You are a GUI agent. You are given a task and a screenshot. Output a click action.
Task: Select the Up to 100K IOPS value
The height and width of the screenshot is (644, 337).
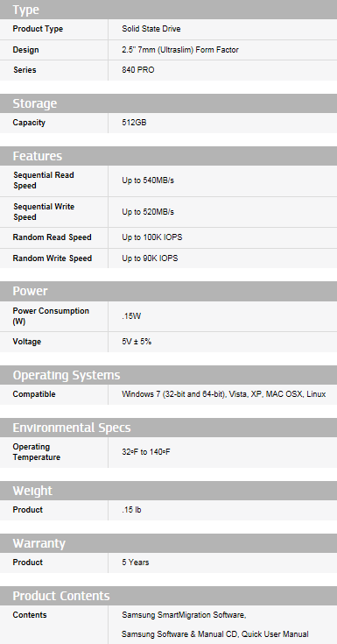(152, 237)
